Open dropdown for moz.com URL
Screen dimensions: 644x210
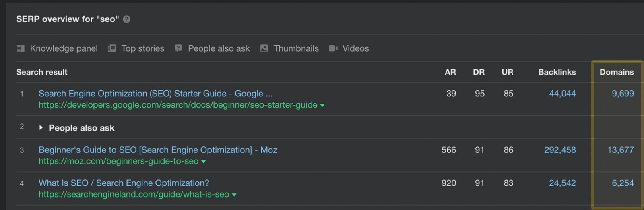[204, 162]
